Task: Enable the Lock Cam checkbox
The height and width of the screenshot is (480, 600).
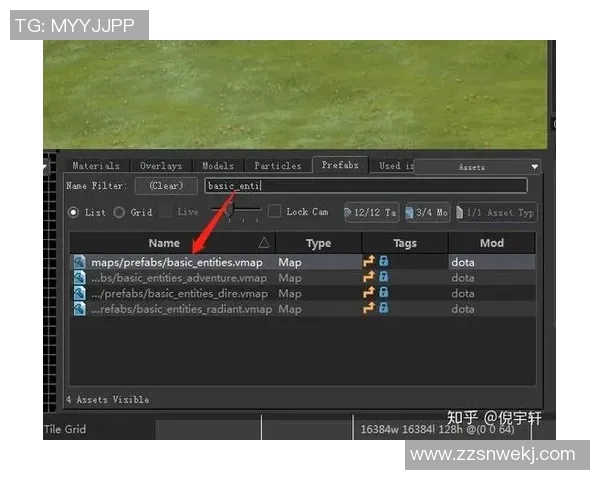Action: click(274, 212)
